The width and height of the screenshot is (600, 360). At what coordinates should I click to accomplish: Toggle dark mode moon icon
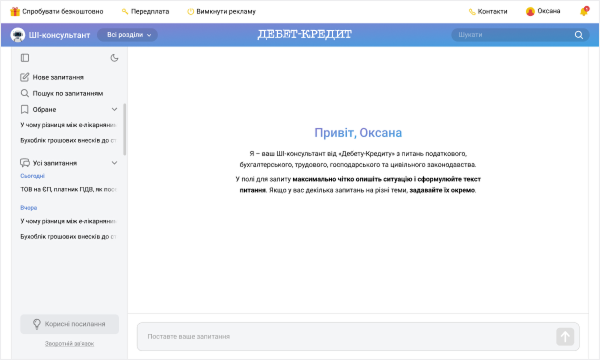[x=114, y=58]
